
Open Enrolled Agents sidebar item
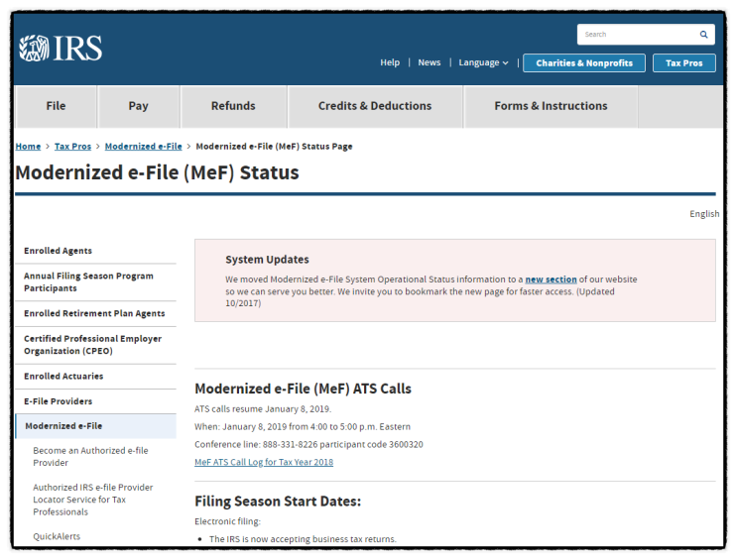(x=95, y=251)
